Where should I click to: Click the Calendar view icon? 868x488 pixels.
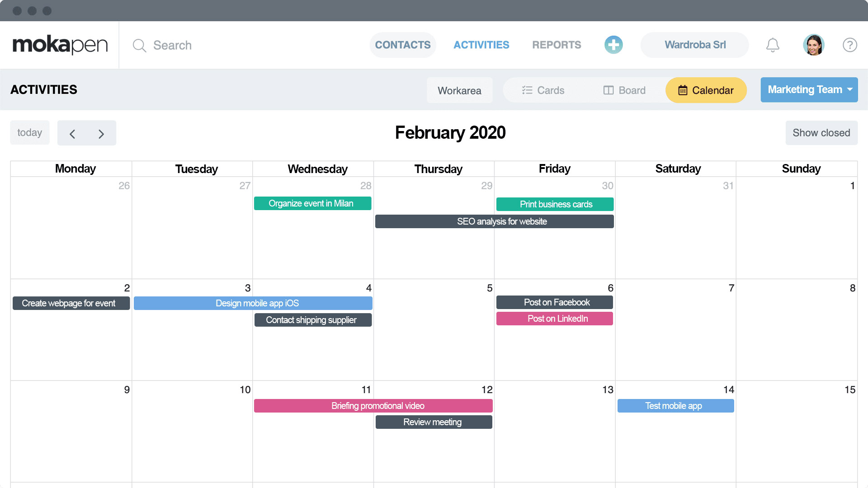click(x=683, y=90)
